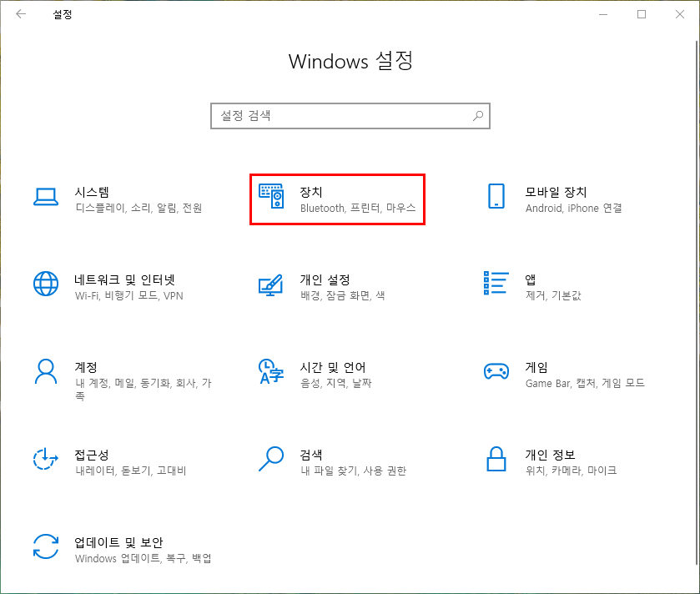Open the 모바일 장치 phone icon

496,196
